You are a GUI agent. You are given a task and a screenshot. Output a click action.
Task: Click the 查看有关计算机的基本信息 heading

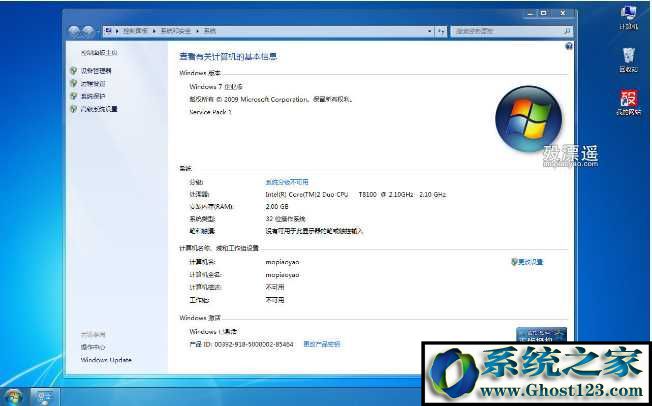click(x=228, y=57)
